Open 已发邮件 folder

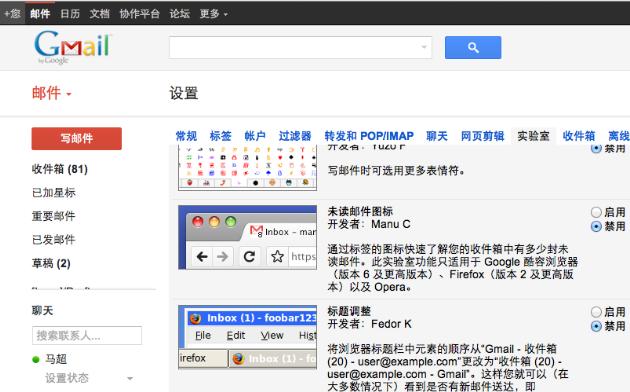(x=53, y=240)
